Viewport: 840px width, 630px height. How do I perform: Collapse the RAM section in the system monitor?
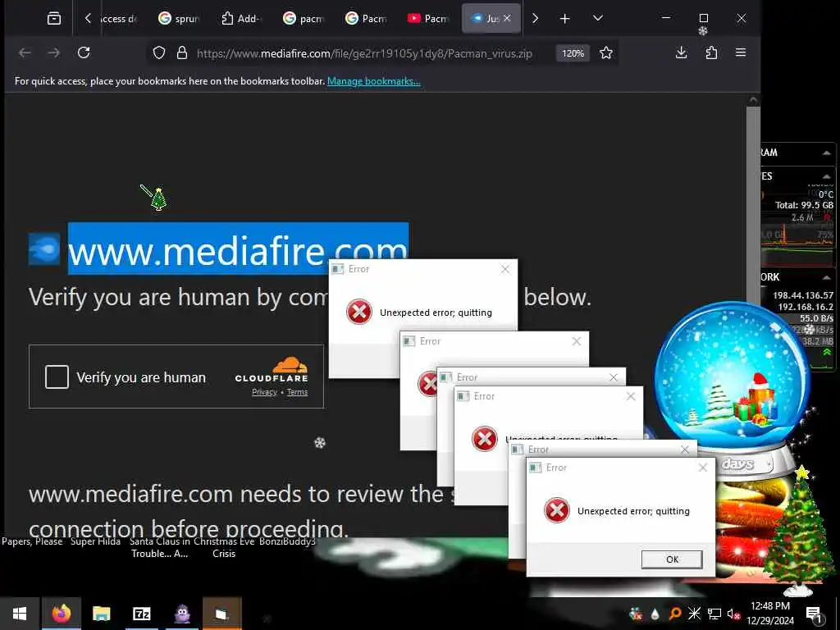pos(826,153)
